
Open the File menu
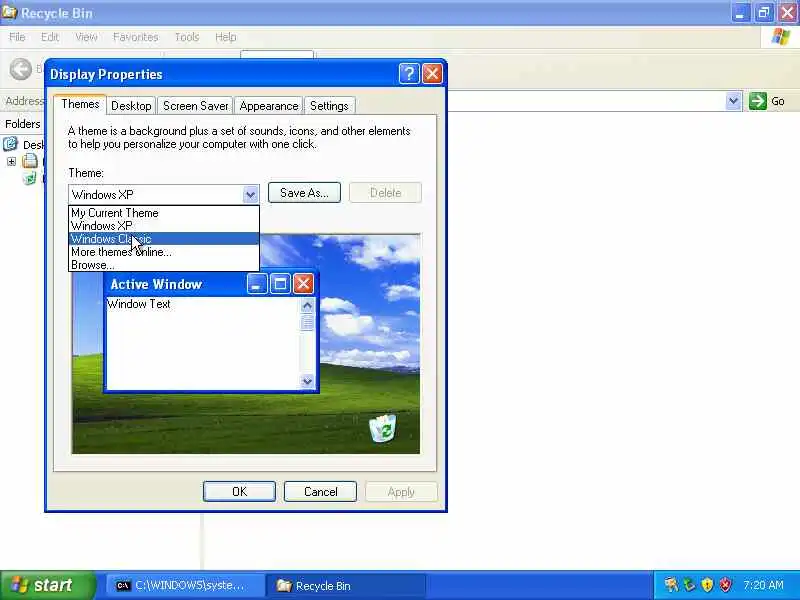tap(17, 37)
